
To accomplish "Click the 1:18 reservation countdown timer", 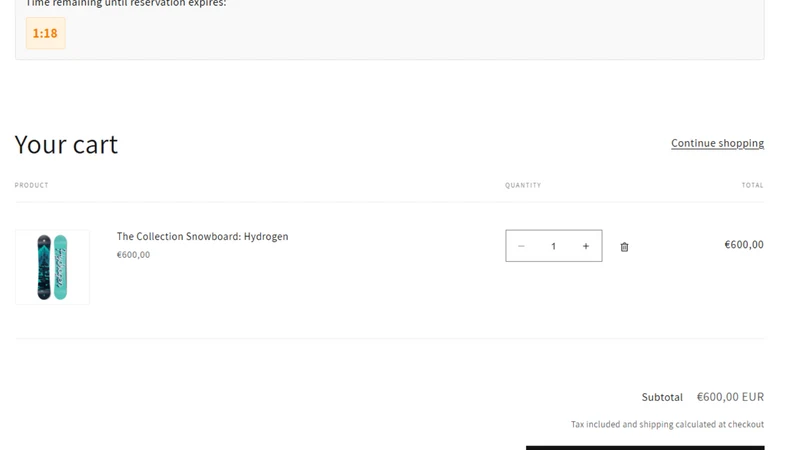I will (x=45, y=33).
